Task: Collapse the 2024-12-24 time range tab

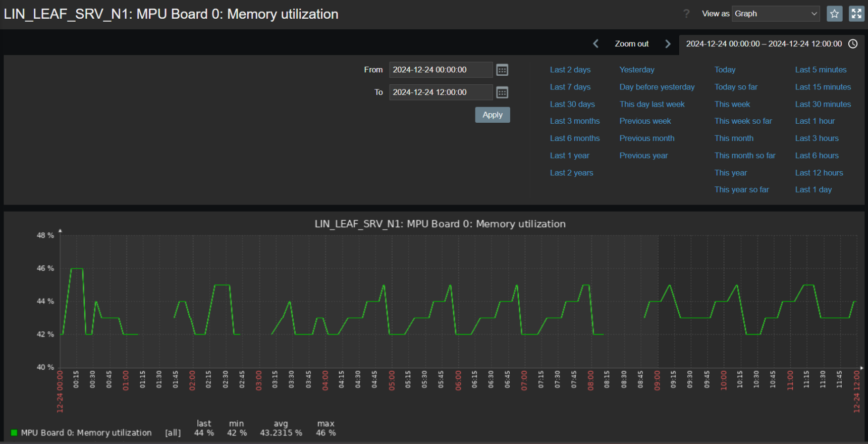Action: coord(764,44)
